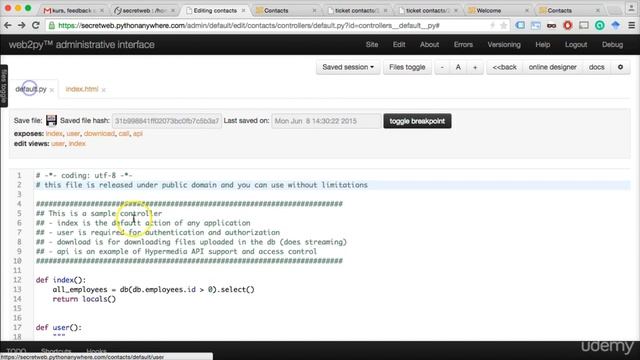Close the default.py editor tab

(52, 90)
